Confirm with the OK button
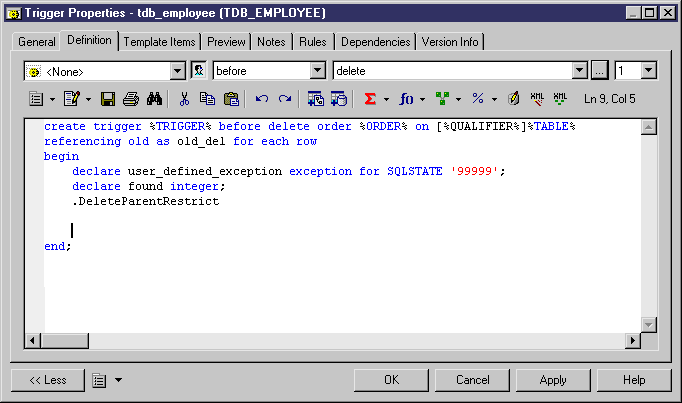The height and width of the screenshot is (403, 682). (x=391, y=380)
